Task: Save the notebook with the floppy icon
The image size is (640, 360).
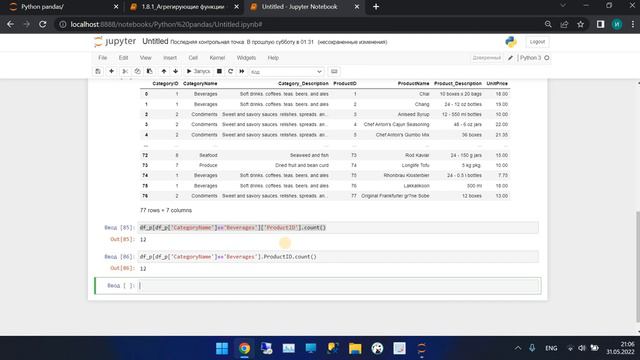Action: point(98,71)
